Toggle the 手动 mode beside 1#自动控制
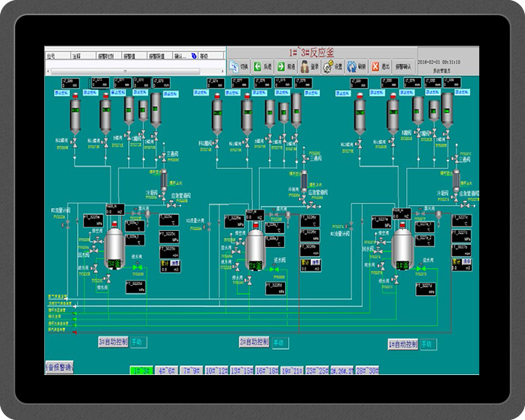The image size is (525, 420). point(428,345)
